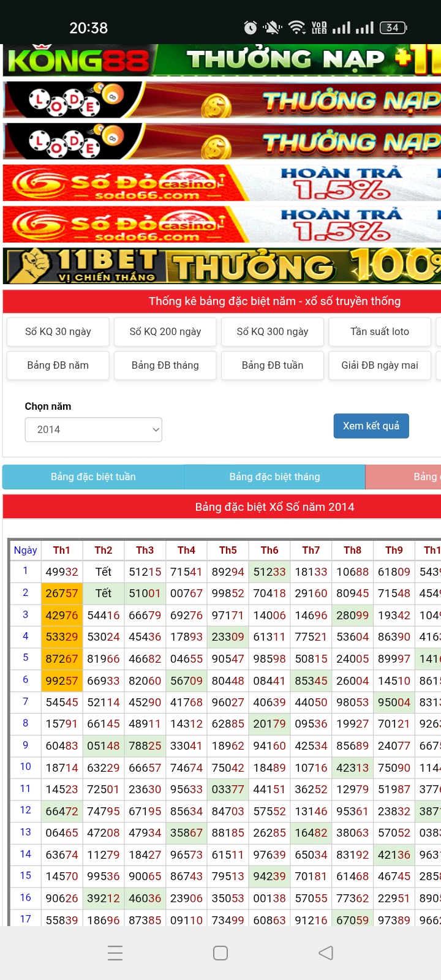Open the KONG88 banner ad
Viewport: 441px width, 980px height.
(x=222, y=60)
